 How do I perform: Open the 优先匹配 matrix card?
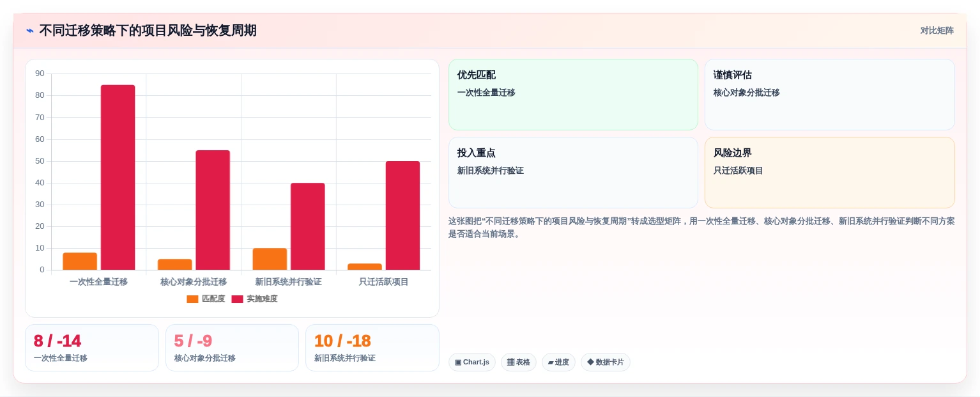pyautogui.click(x=573, y=95)
